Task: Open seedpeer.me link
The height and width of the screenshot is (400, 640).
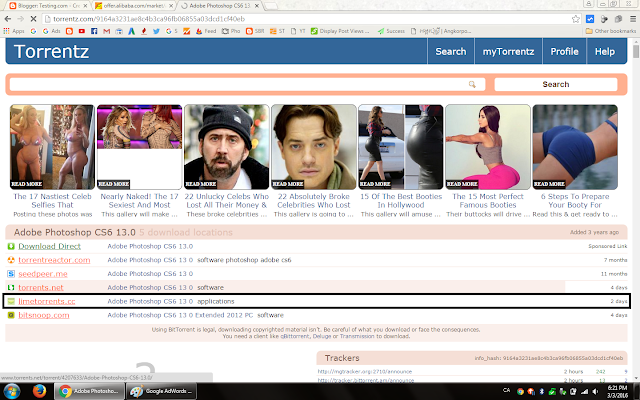Action: pyautogui.click(x=43, y=274)
